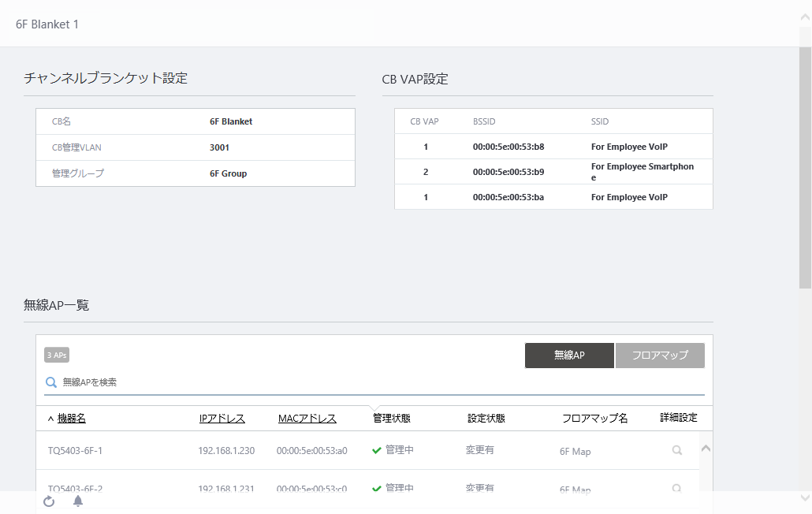Viewport: 812px width, 514px height.
Task: Click the refresh icon at bottom bar
Action: pos(49,501)
